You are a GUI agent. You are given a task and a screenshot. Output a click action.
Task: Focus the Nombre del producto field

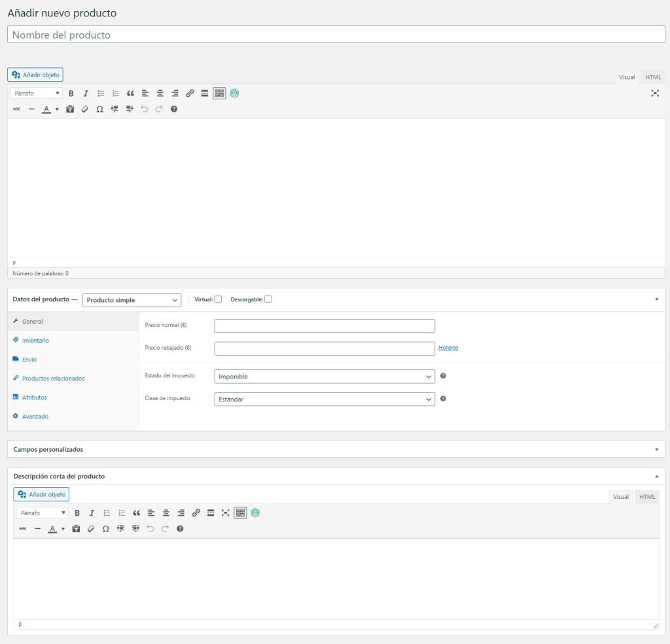[336, 35]
